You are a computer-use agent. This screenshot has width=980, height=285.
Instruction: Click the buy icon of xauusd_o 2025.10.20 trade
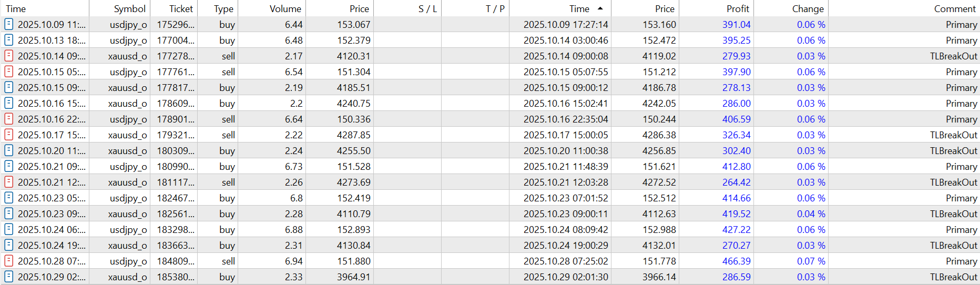8,150
